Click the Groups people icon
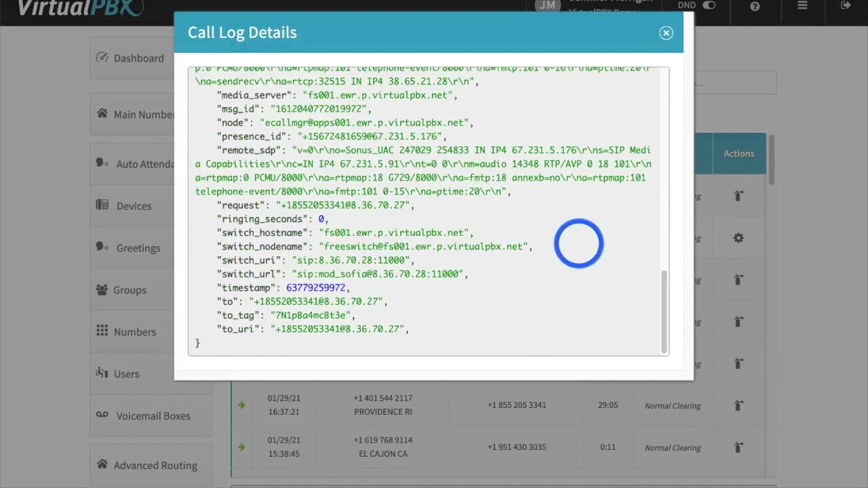 102,289
